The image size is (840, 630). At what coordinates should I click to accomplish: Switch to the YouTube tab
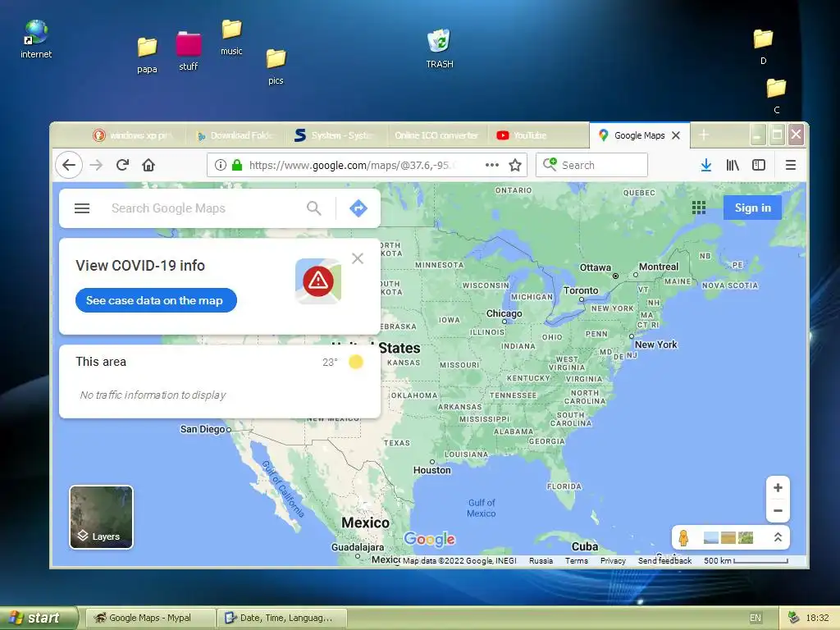pos(538,135)
